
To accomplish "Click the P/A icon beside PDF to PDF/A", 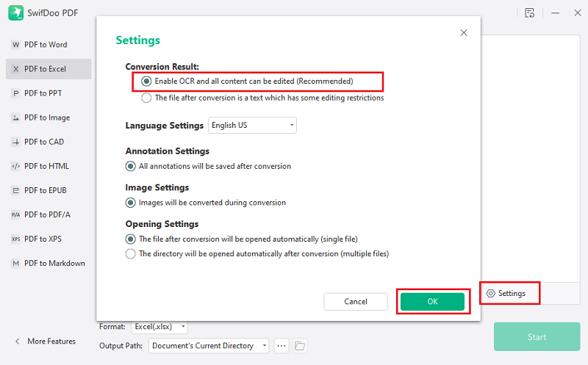I will (15, 214).
